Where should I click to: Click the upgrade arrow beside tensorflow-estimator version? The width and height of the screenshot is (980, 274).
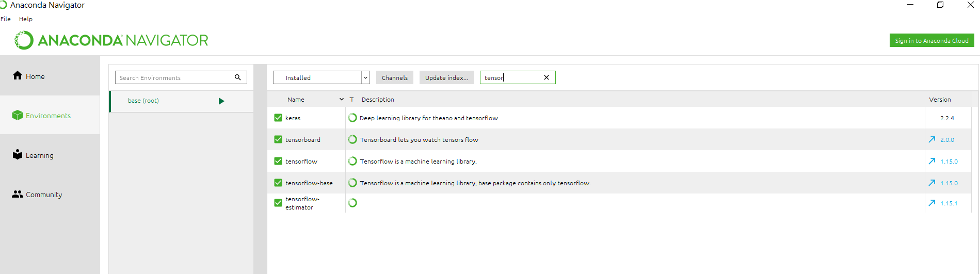pyautogui.click(x=932, y=203)
